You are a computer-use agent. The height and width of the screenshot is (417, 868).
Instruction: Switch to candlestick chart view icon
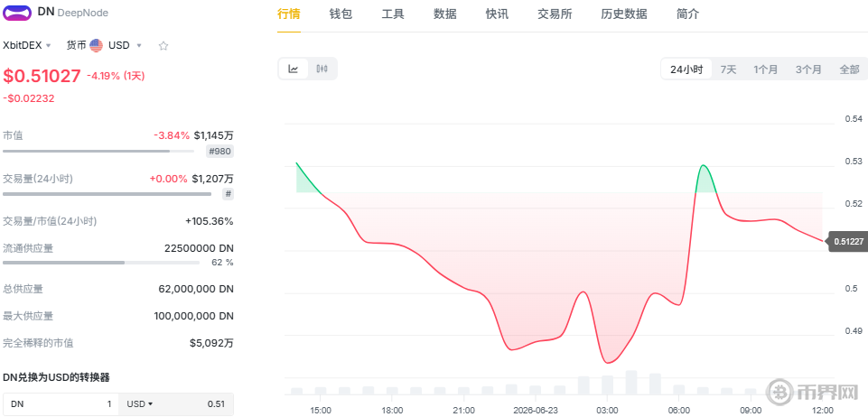(x=322, y=69)
